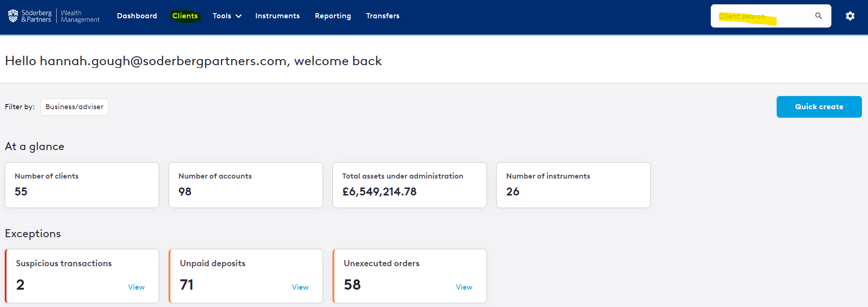Navigate to Reporting
868x307 pixels.
coord(333,16)
